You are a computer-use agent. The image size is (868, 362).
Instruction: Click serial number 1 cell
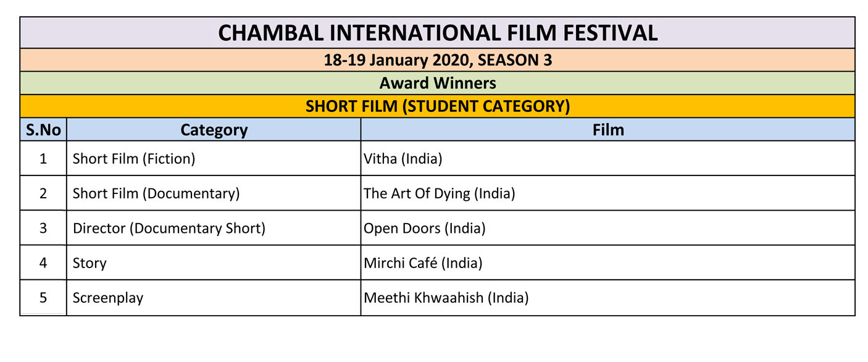click(43, 159)
